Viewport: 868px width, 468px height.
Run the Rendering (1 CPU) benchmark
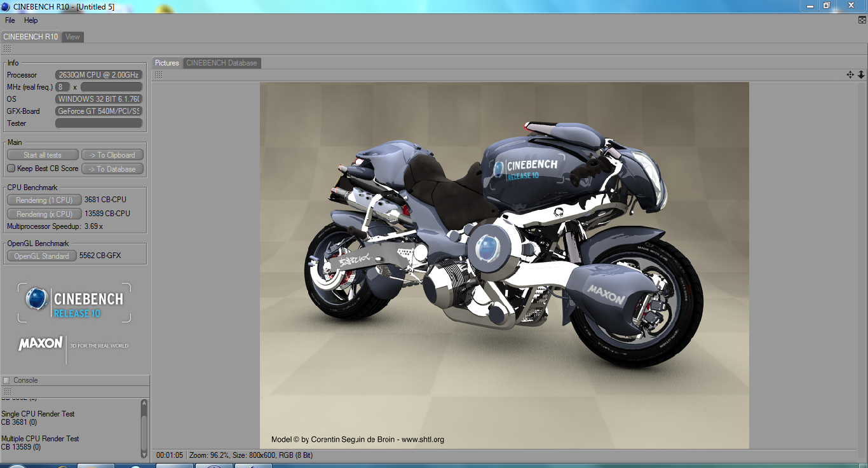(x=44, y=200)
